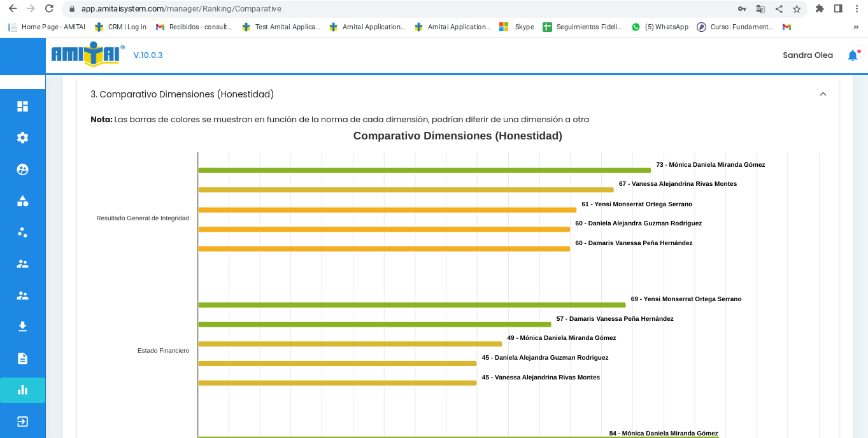Viewport: 868px width, 438px height.
Task: Open the settings gear in the sidebar
Action: pyautogui.click(x=22, y=138)
